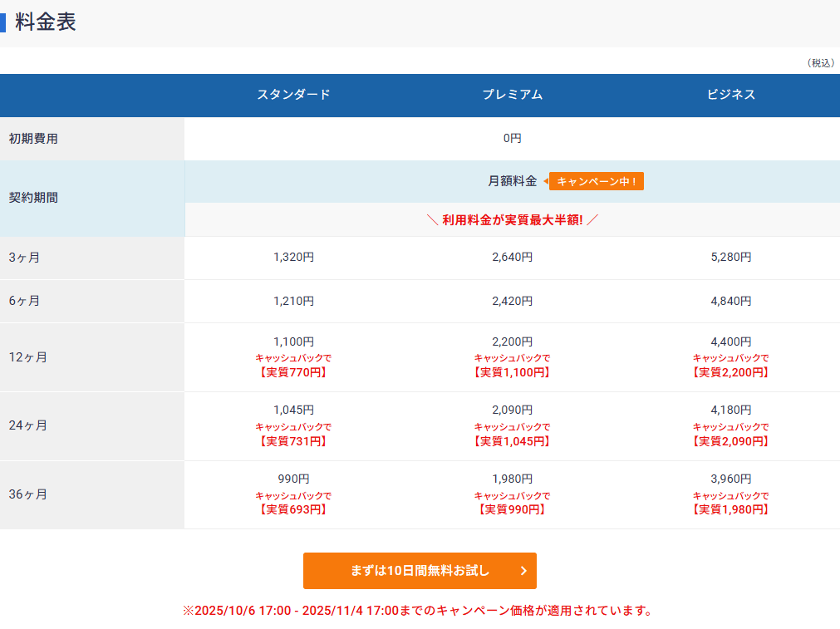Click the red campaign period notice text
This screenshot has height=629, width=840.
(417, 611)
